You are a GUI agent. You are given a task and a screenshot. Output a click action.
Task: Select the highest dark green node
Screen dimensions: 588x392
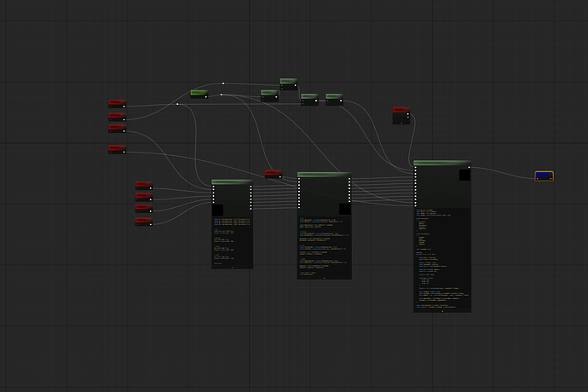289,84
